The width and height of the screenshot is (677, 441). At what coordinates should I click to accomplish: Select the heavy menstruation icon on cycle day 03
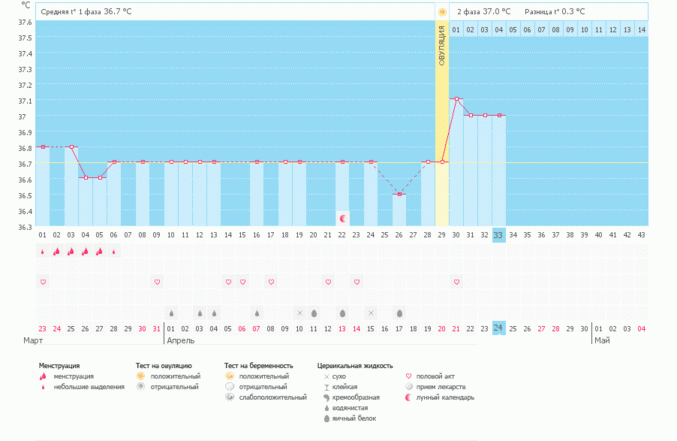(71, 252)
